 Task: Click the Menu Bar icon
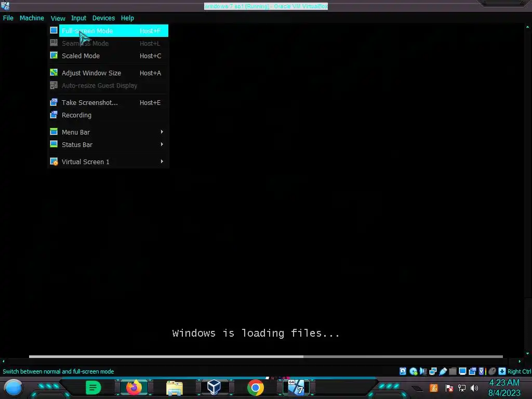coord(54,131)
